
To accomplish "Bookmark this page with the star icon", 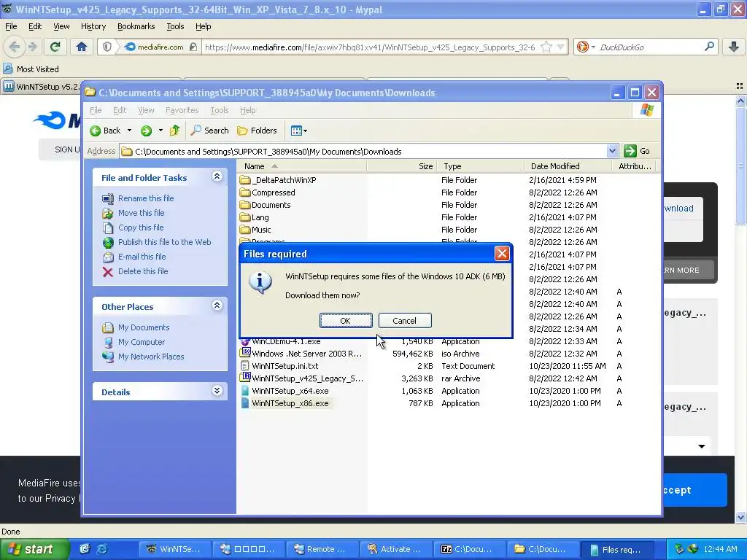I will [546, 47].
